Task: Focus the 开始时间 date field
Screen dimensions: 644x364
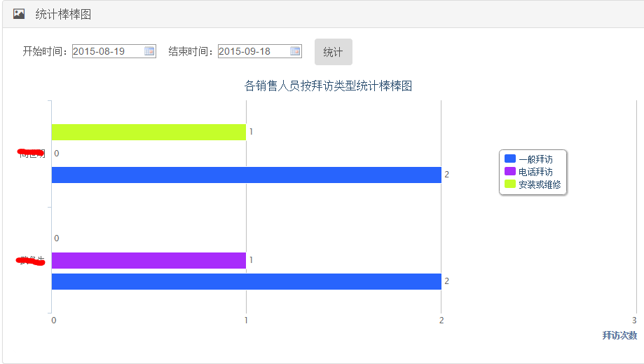Action: tap(114, 51)
